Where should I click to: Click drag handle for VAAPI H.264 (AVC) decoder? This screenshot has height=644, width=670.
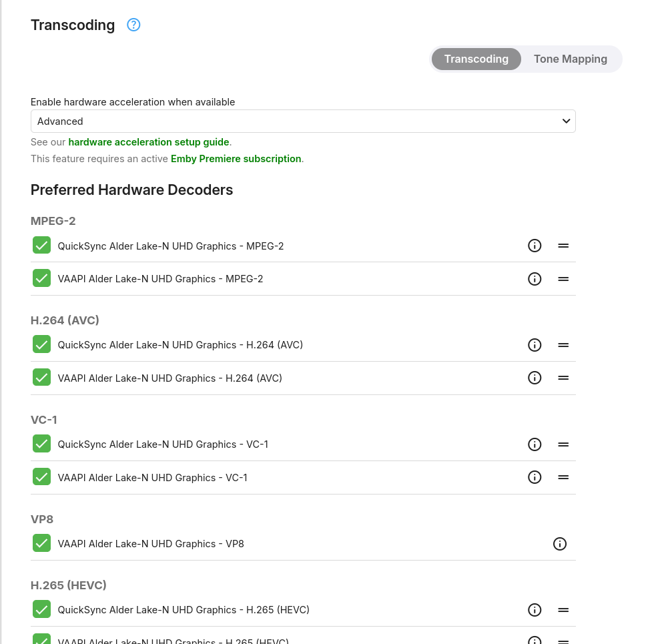(x=563, y=378)
